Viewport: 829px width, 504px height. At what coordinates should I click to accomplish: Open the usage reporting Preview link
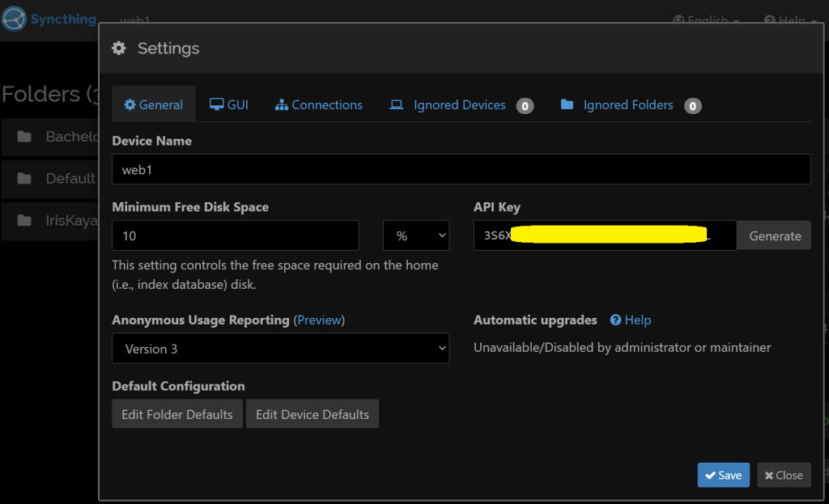click(319, 320)
